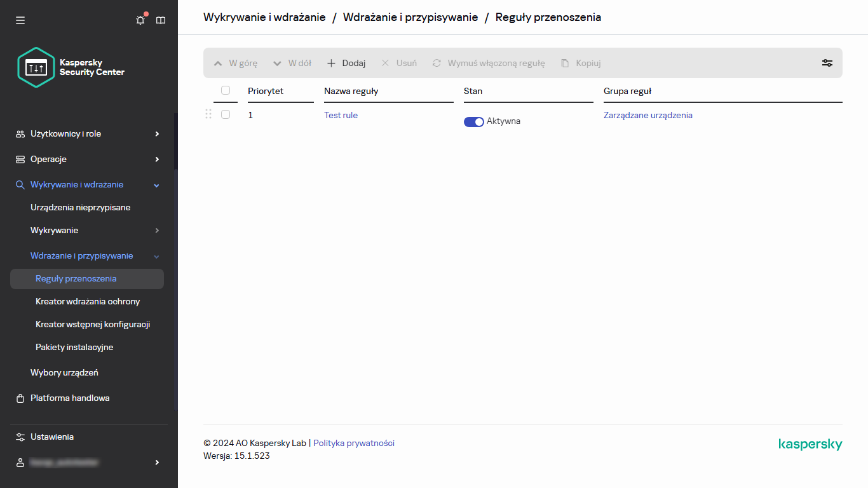Select the Ustawienia gear icon in sidebar
The image size is (868, 488).
(x=18, y=437)
